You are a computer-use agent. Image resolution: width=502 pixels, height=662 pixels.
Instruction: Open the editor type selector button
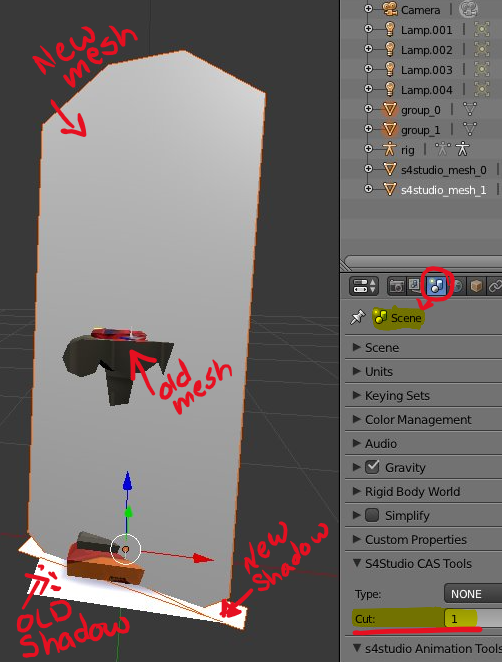(364, 286)
